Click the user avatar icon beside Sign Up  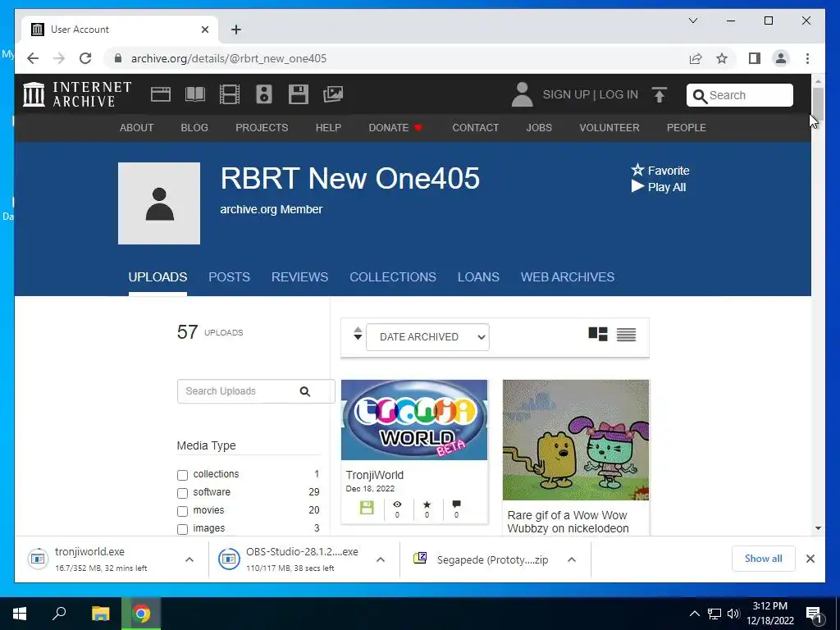[x=522, y=94]
